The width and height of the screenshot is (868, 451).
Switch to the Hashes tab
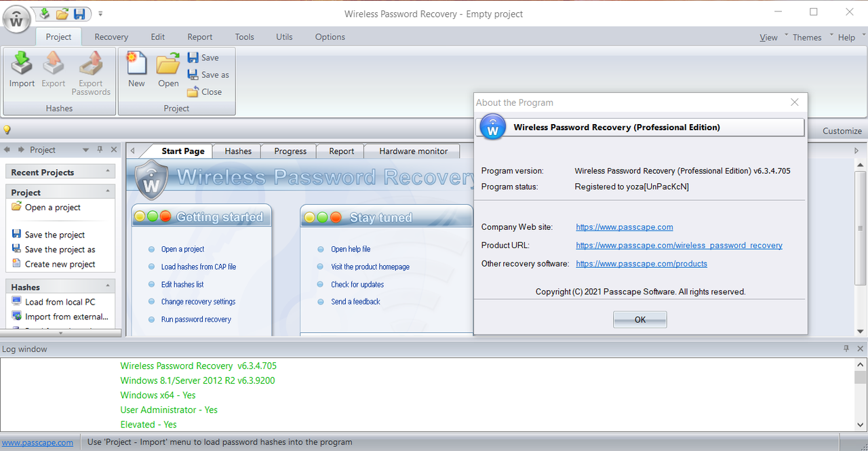(238, 151)
